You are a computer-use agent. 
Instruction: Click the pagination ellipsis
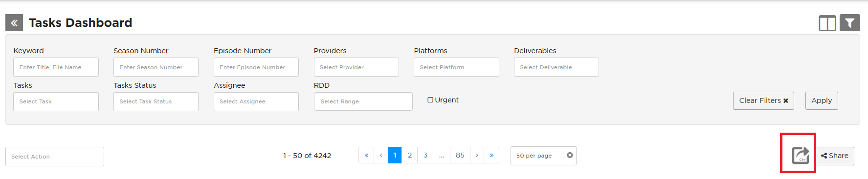pyautogui.click(x=442, y=155)
